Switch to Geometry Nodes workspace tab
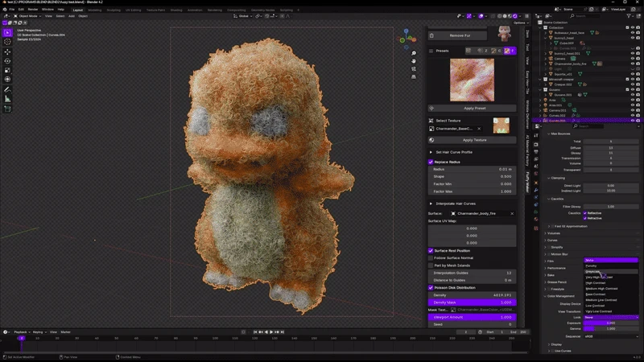Screen dimensions: 644x362 coord(263,10)
